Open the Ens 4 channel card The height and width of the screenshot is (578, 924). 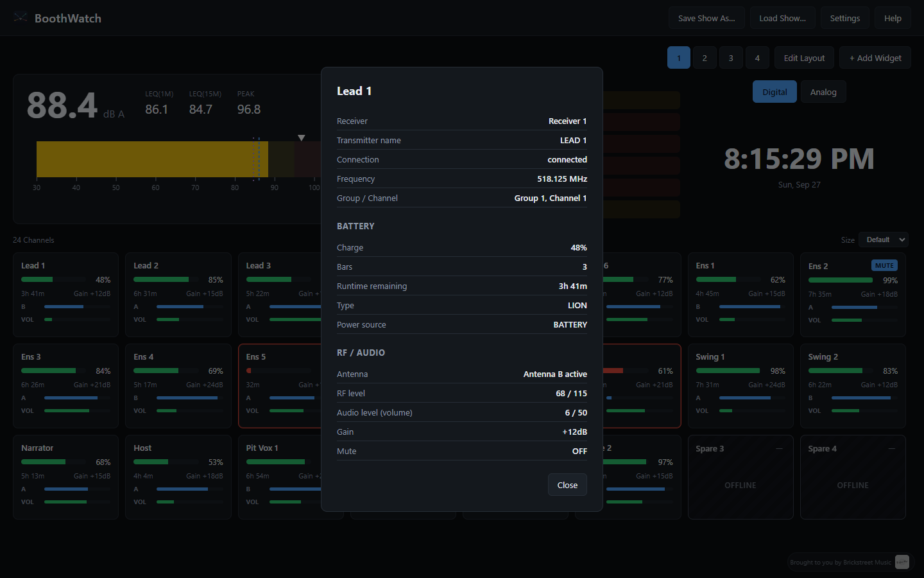178,386
